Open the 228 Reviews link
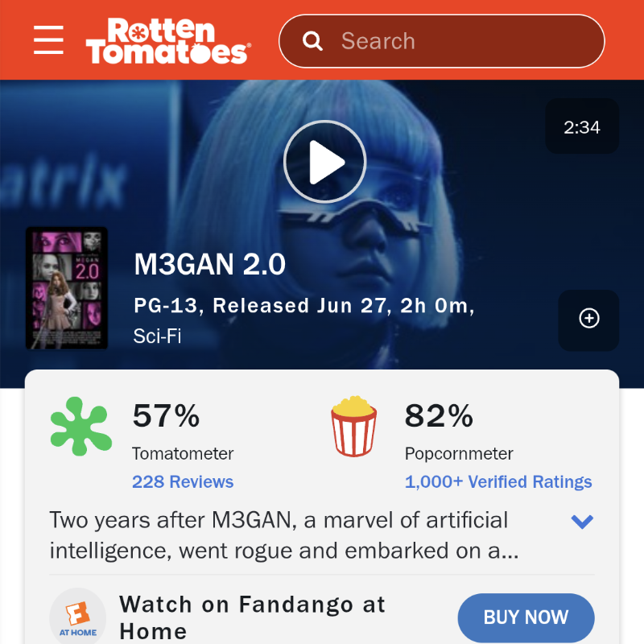644x644 pixels. (x=183, y=481)
